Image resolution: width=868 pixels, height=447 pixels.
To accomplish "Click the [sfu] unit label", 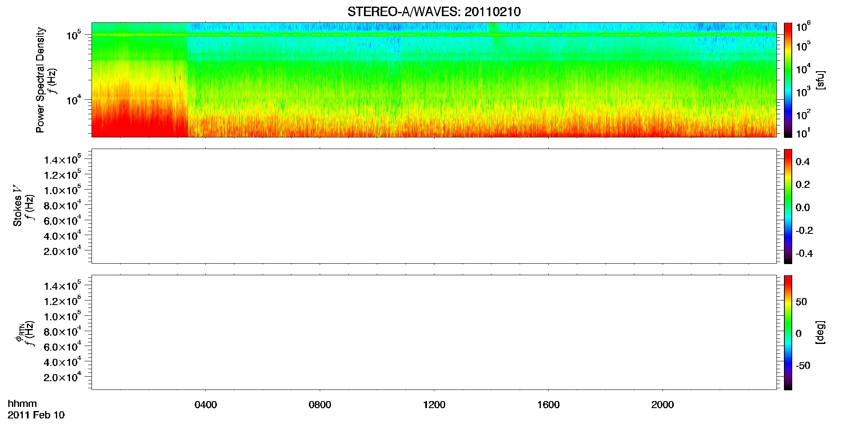I will (x=820, y=80).
